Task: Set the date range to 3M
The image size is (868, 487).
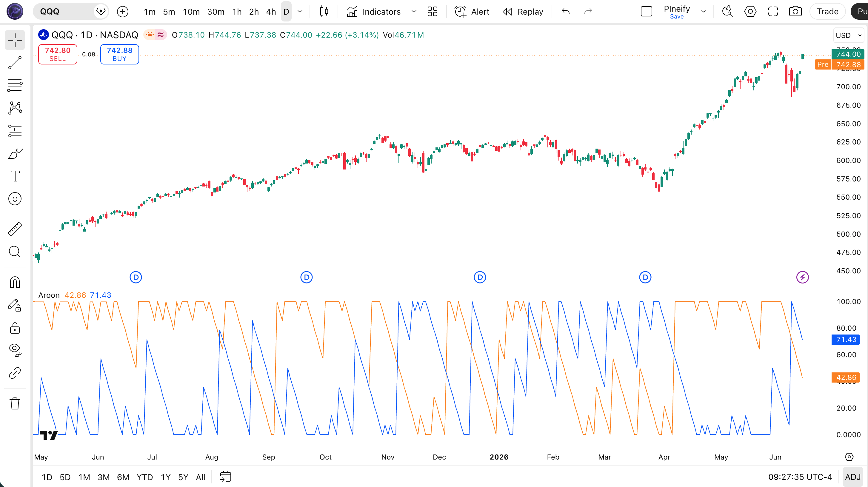Action: [x=104, y=477]
